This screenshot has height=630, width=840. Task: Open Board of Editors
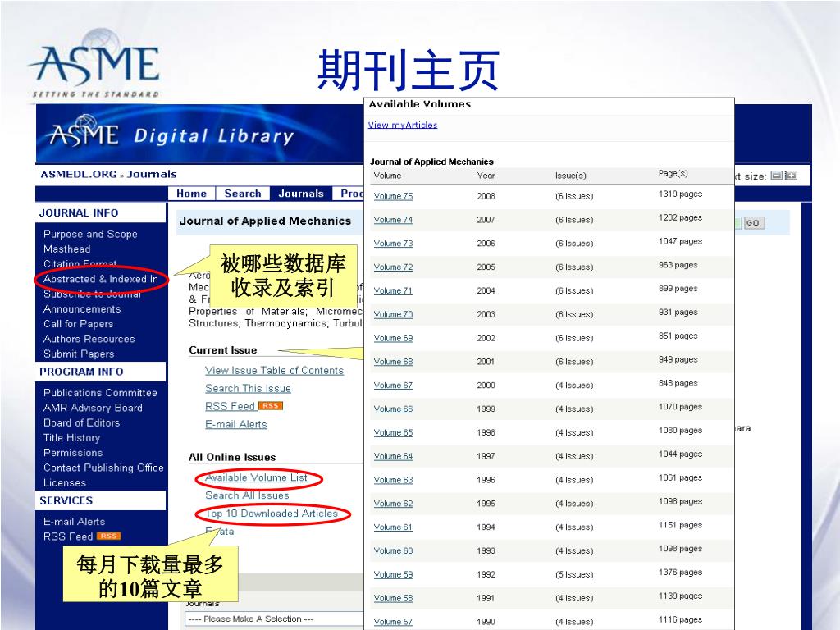81,422
